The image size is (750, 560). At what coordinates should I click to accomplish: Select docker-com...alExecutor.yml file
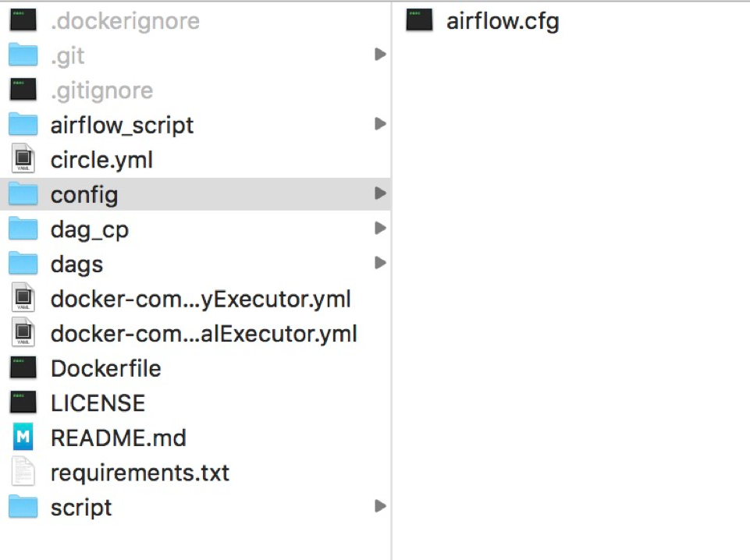203,333
